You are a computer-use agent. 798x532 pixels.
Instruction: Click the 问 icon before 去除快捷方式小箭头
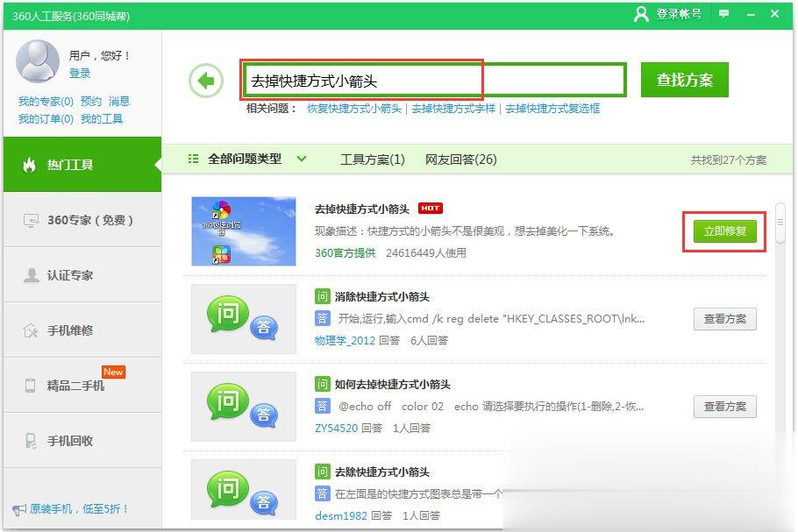(322, 472)
